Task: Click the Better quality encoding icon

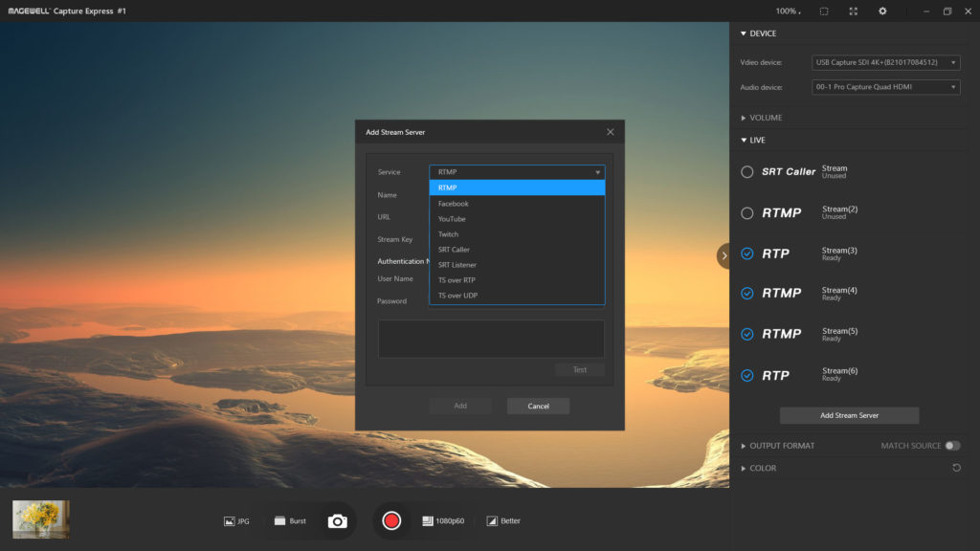Action: click(x=503, y=520)
